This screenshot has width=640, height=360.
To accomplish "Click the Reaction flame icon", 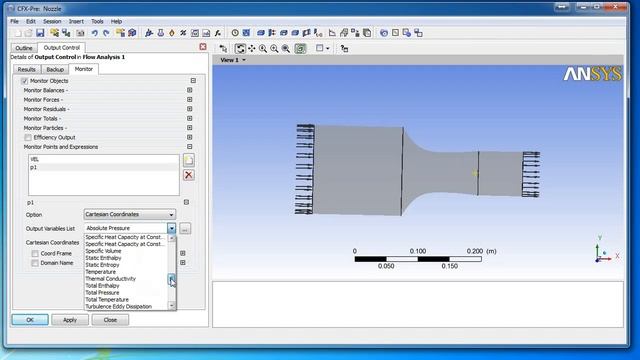I will 172,33.
